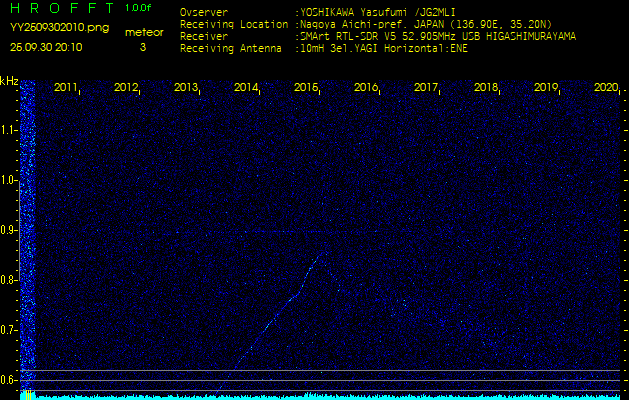Click the version text 1.0.0f

139,8
